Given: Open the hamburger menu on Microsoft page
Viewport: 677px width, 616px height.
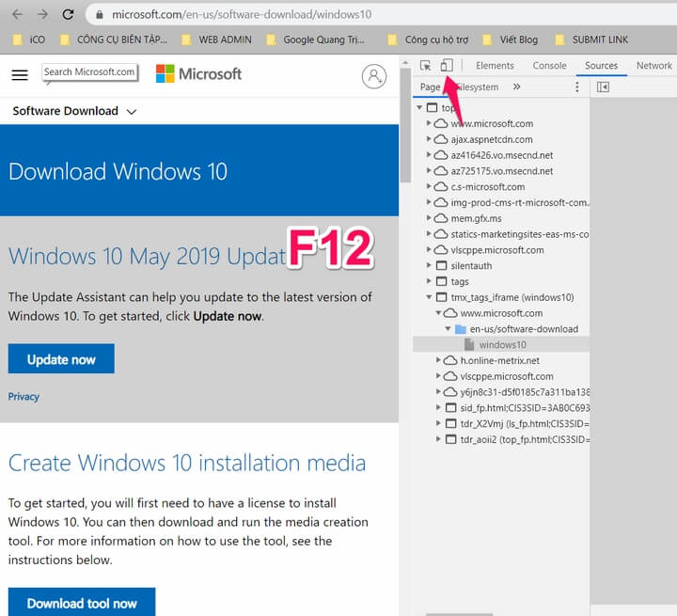Looking at the screenshot, I should tap(20, 75).
